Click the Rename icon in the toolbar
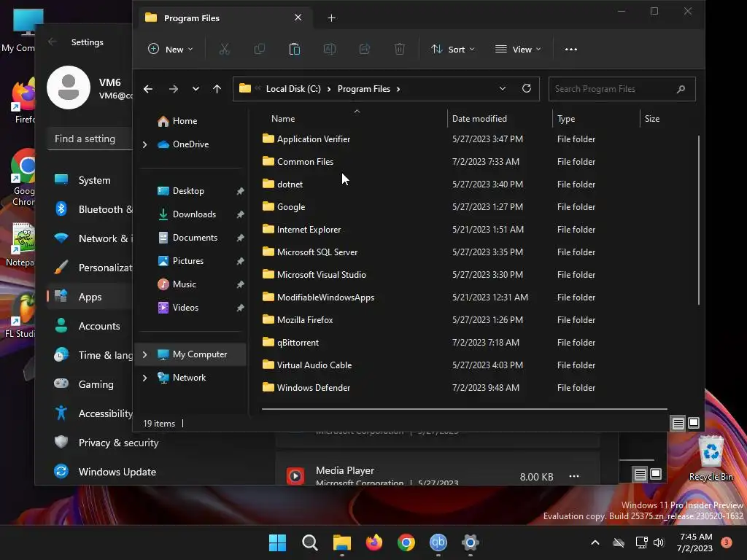The image size is (747, 560). [330, 49]
